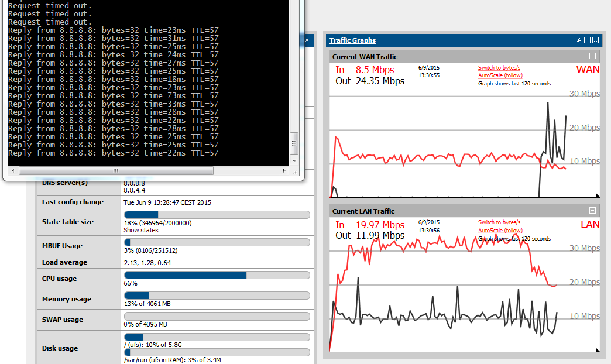Image resolution: width=611 pixels, height=364 pixels.
Task: Minimize the Traffic Graphs widget panel
Action: (587, 40)
